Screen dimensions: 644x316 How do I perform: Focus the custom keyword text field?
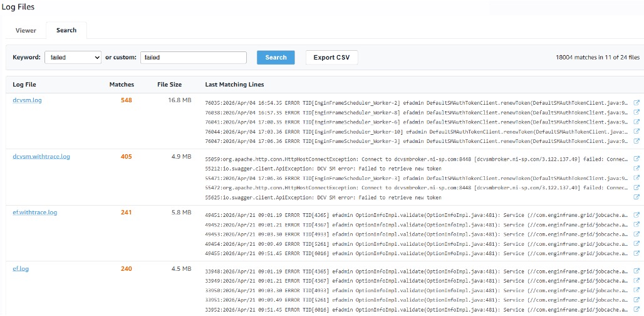[193, 58]
